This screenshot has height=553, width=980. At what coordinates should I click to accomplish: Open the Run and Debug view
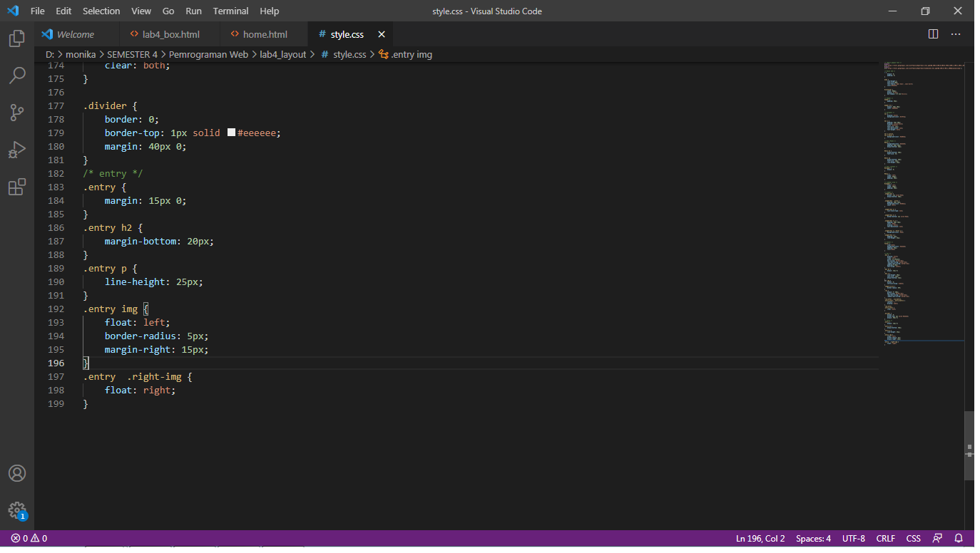click(x=17, y=150)
